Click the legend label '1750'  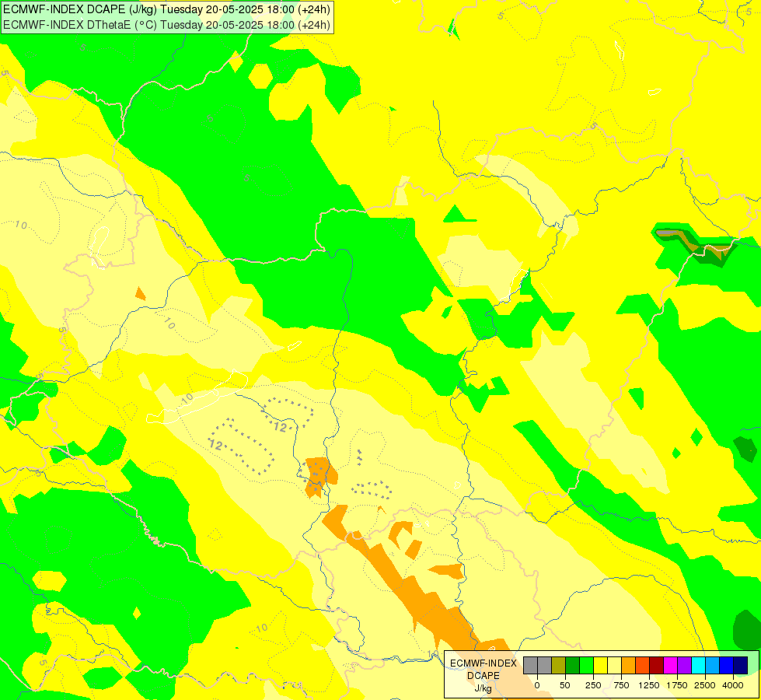pyautogui.click(x=677, y=685)
